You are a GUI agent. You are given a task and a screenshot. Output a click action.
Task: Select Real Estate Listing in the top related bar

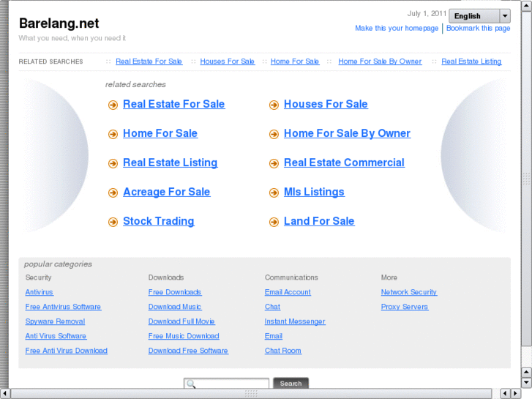point(471,61)
